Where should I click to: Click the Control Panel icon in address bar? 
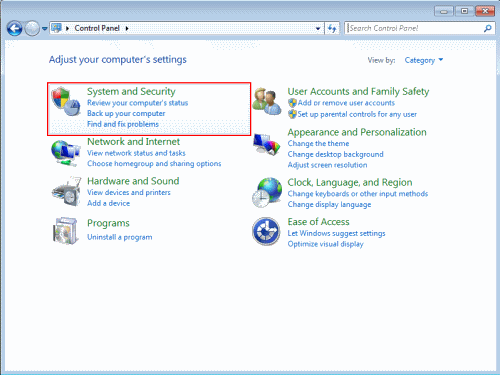click(x=57, y=28)
